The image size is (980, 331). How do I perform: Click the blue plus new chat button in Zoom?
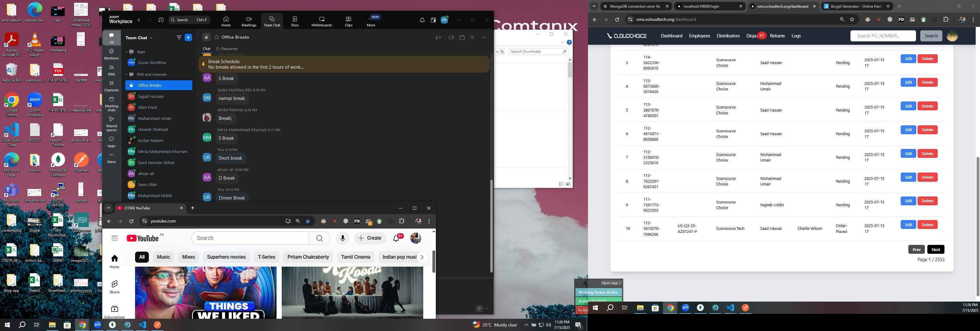pyautogui.click(x=188, y=37)
